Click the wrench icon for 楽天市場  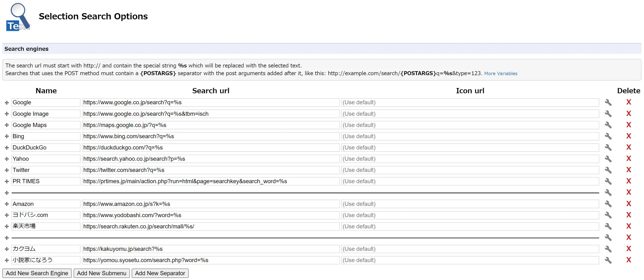pyautogui.click(x=608, y=226)
